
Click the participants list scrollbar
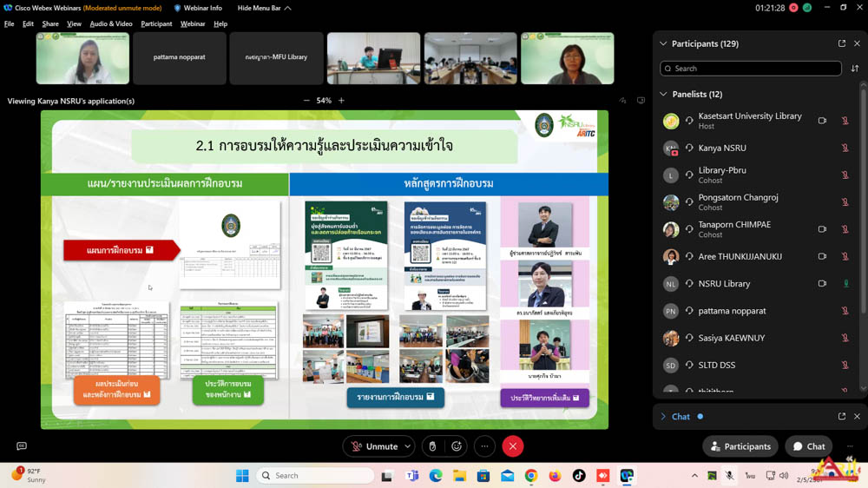pyautogui.click(x=863, y=200)
